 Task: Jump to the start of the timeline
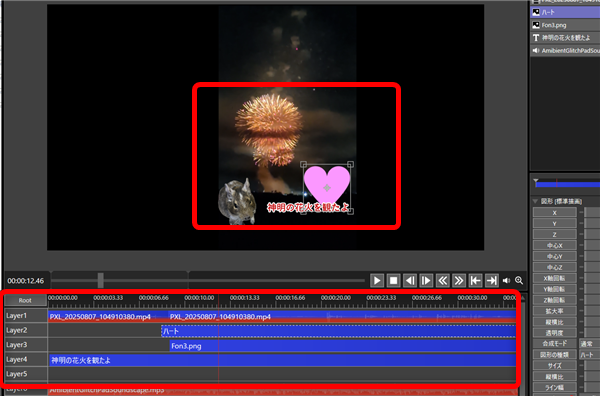coord(475,280)
